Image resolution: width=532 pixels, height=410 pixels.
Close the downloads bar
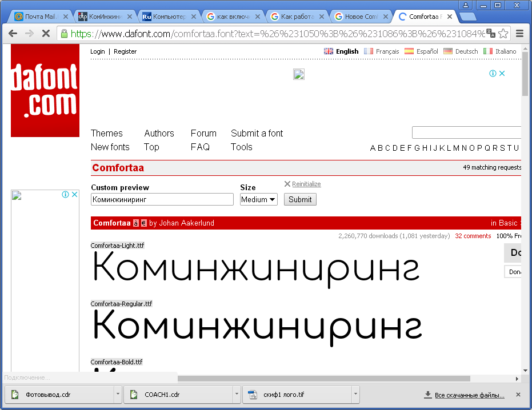pyautogui.click(x=518, y=395)
